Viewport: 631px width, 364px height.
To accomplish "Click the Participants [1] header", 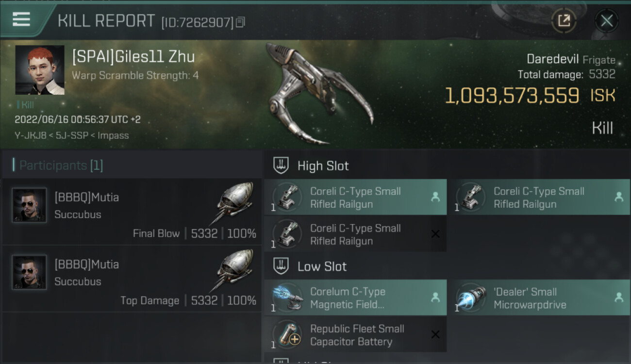I will [61, 165].
